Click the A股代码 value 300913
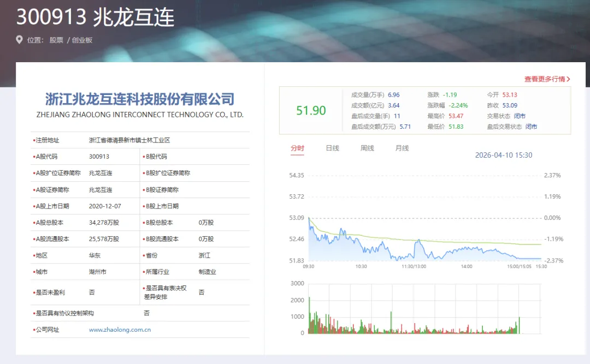The height and width of the screenshot is (364, 590). tap(99, 157)
